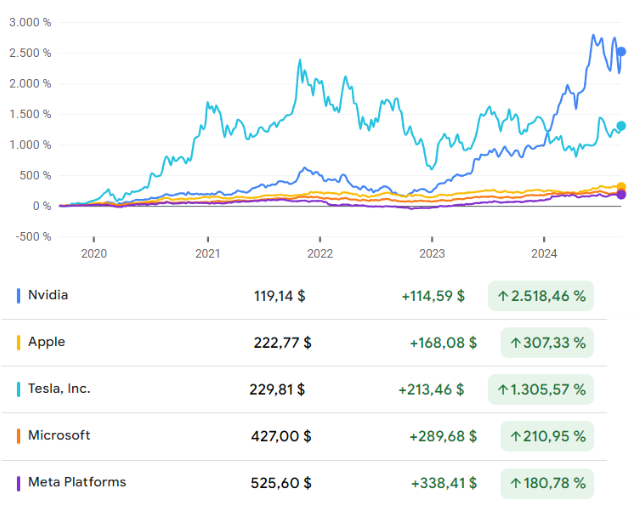Click the purple Meta endpoint dot on chart
Image resolution: width=639 pixels, height=515 pixels.
click(x=621, y=194)
